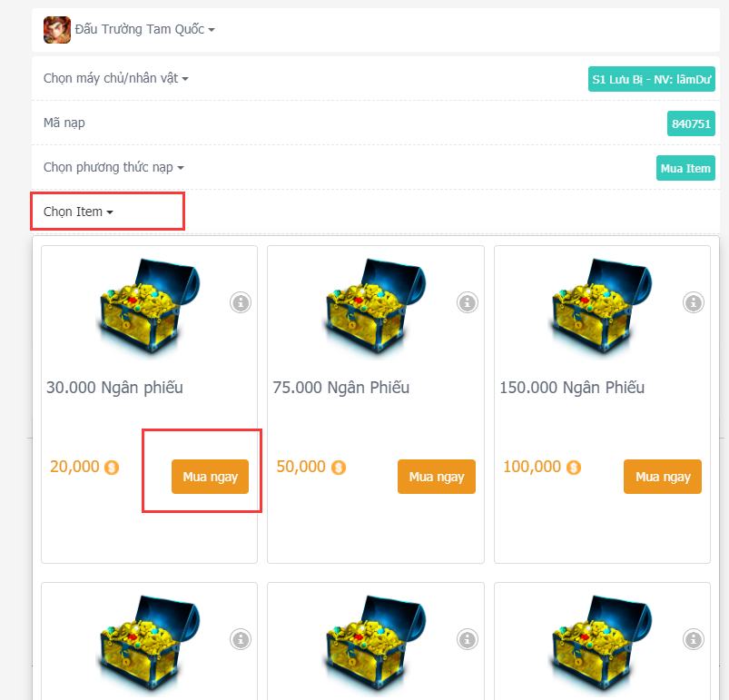Click the 20,000 price label
The image size is (729, 700).
[x=74, y=467]
